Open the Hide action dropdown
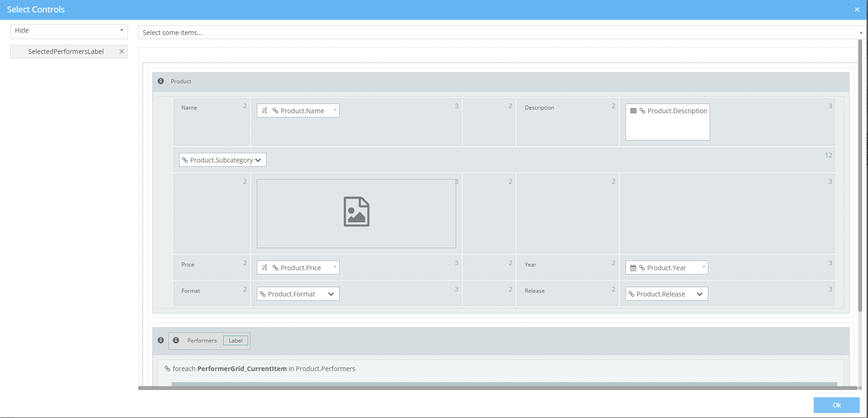Image resolution: width=868 pixels, height=418 pixels. coord(69,31)
